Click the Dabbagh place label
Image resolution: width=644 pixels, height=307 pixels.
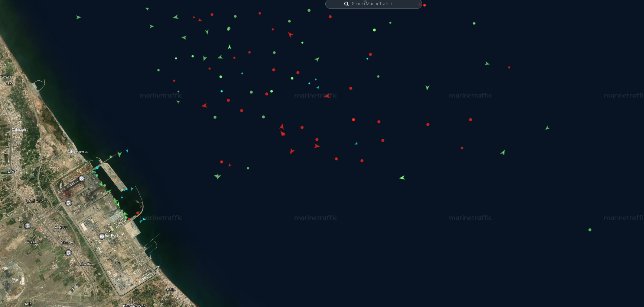(19, 130)
